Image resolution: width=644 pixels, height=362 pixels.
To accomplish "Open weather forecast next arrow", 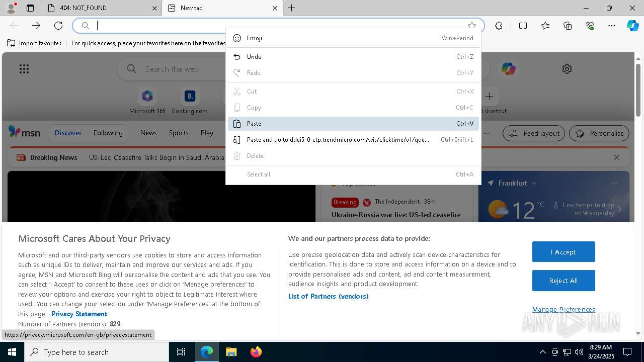I will tap(619, 209).
